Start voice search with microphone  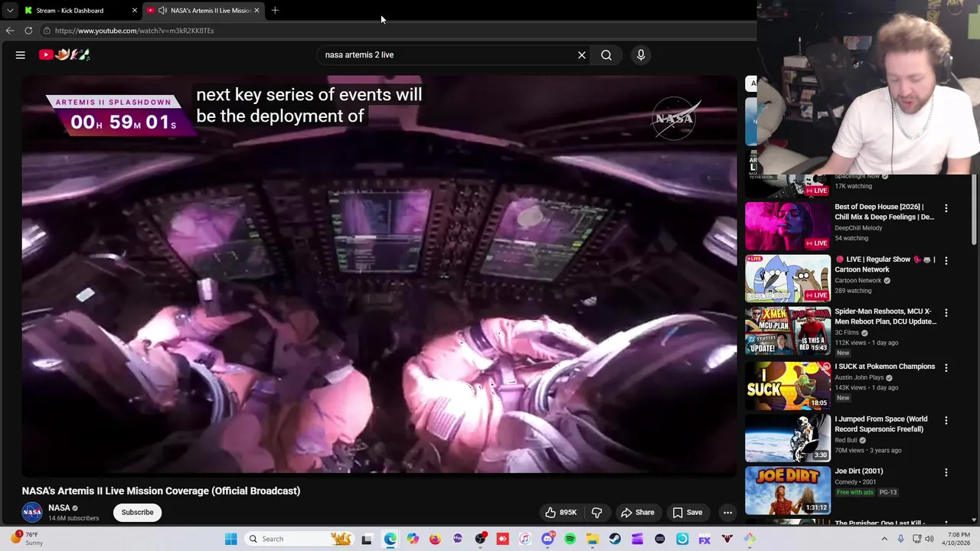coord(641,55)
